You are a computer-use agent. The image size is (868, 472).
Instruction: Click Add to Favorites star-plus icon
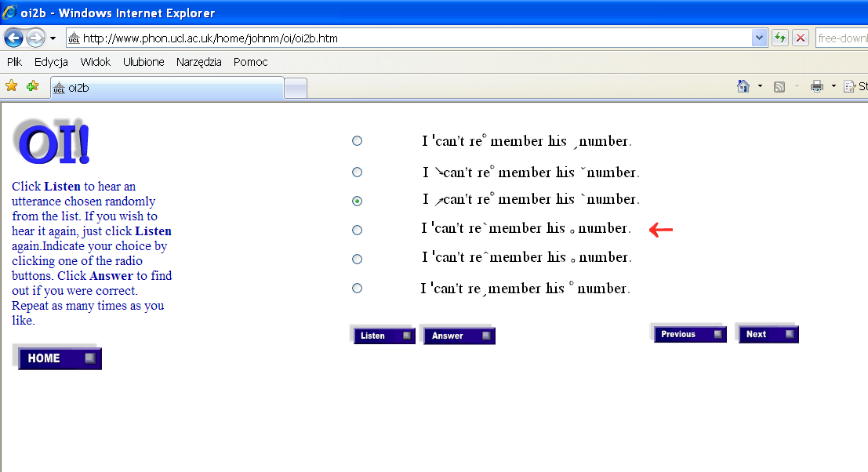[x=33, y=86]
